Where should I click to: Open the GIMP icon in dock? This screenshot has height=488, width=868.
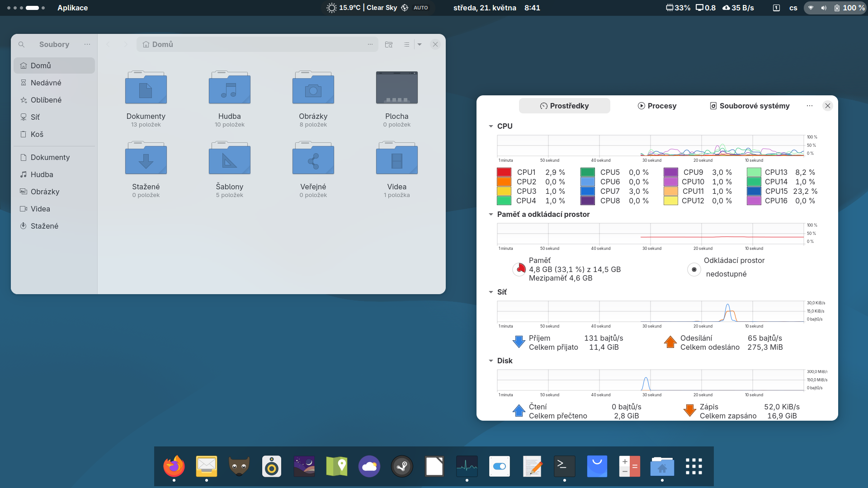coord(239,466)
